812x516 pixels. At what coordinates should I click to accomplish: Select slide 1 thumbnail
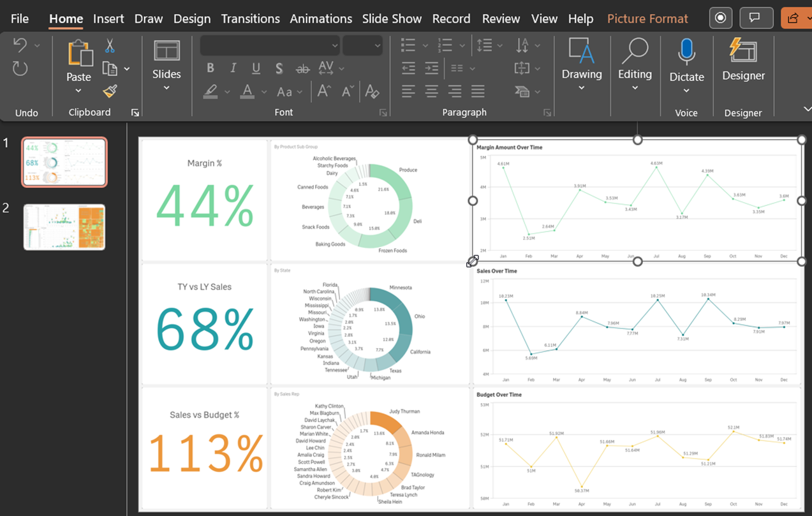pyautogui.click(x=64, y=162)
